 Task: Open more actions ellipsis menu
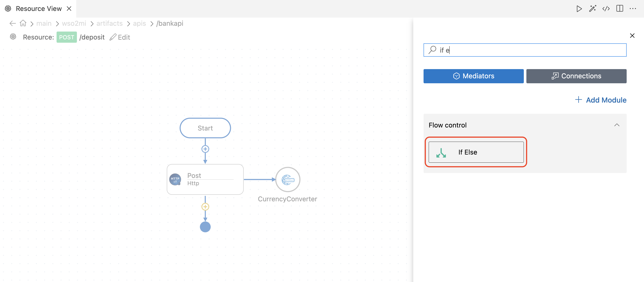(x=633, y=9)
